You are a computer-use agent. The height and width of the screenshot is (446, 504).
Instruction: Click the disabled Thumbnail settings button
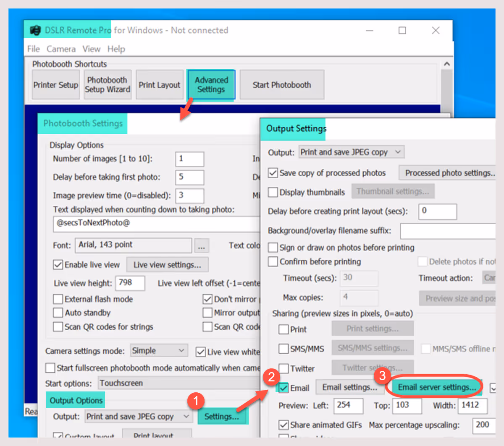(393, 191)
